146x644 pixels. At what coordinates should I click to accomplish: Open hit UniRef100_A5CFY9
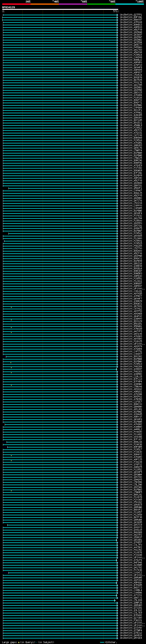[x=131, y=30]
